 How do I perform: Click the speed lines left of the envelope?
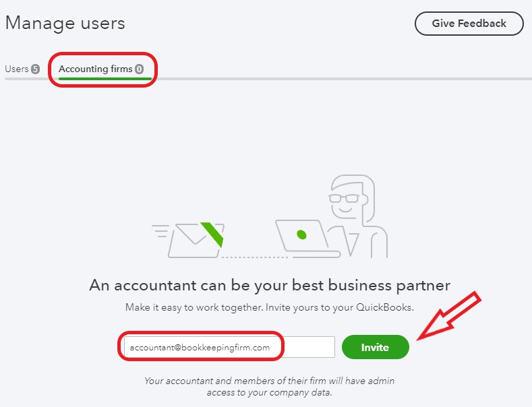[x=160, y=230]
